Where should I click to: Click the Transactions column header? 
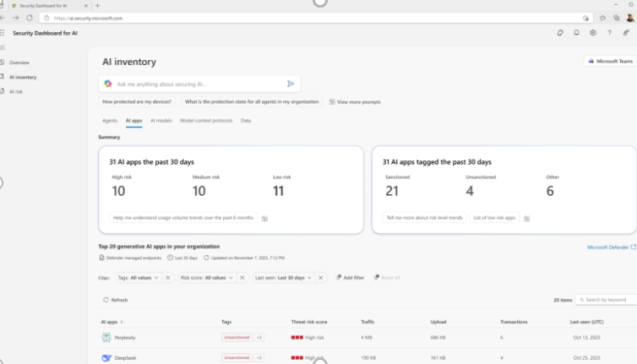point(514,322)
